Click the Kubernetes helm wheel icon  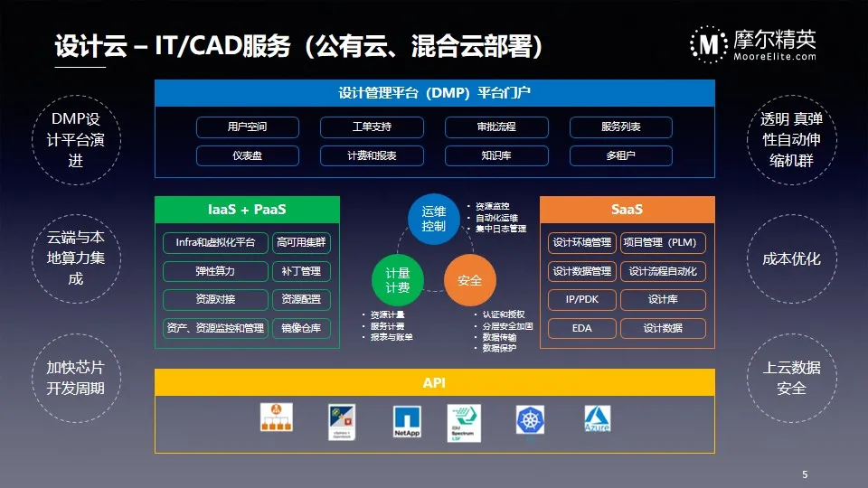point(531,419)
